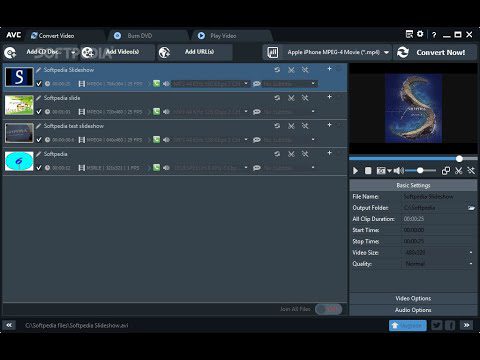Click the Convert Now! button
480x360 pixels.
(x=435, y=52)
